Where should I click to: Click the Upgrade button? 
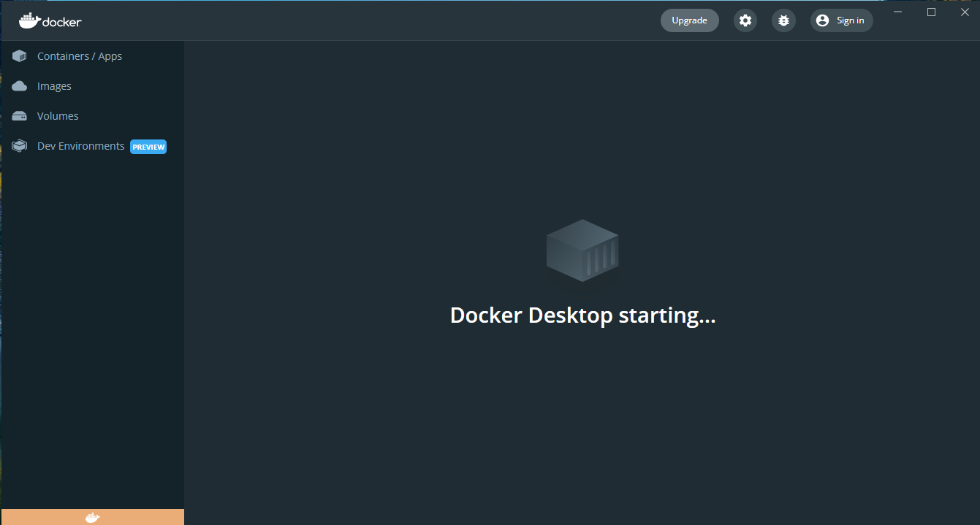click(x=689, y=20)
